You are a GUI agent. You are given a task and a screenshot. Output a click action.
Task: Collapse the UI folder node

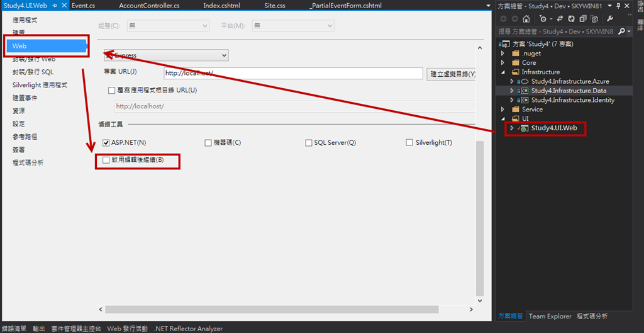(x=502, y=118)
